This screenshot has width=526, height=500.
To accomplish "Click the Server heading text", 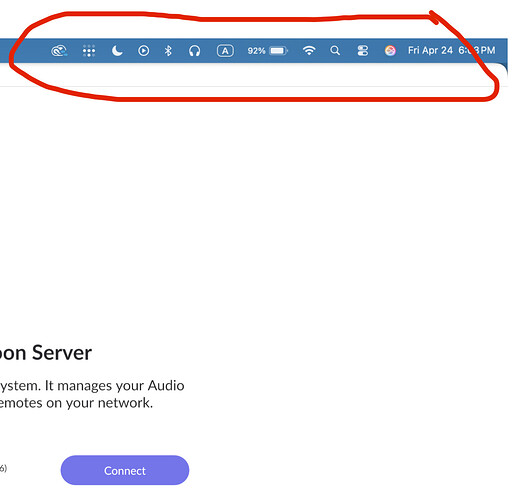I will tap(62, 353).
